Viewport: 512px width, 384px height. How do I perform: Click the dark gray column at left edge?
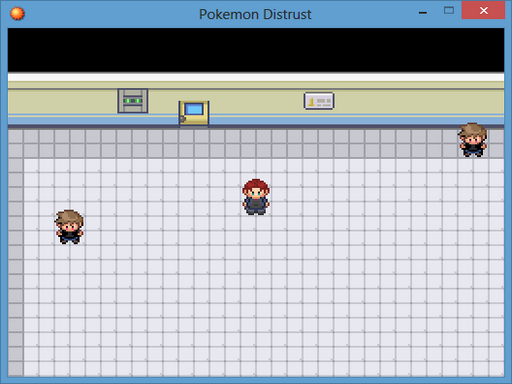[x=16, y=267]
